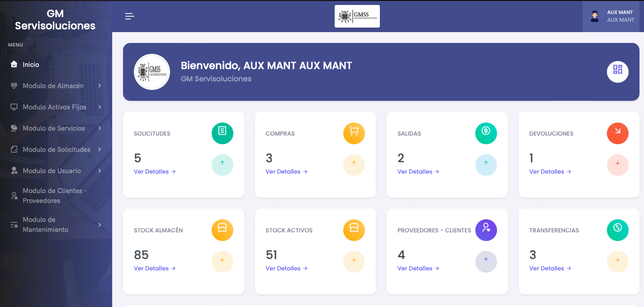Click the Salidas dollar coin icon
644x307 pixels.
pyautogui.click(x=486, y=133)
